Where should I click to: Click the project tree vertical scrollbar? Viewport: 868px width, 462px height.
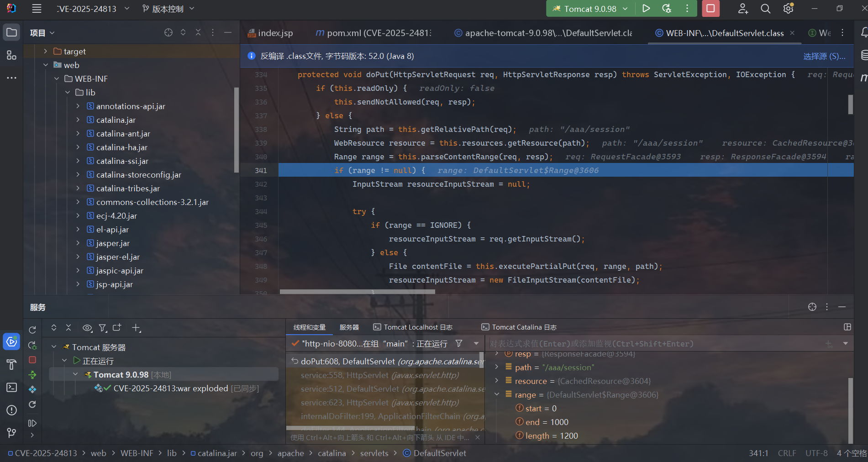pos(236,130)
